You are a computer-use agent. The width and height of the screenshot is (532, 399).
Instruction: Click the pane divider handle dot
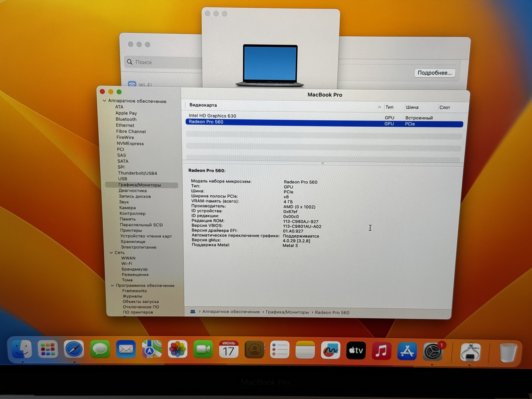coord(322,163)
